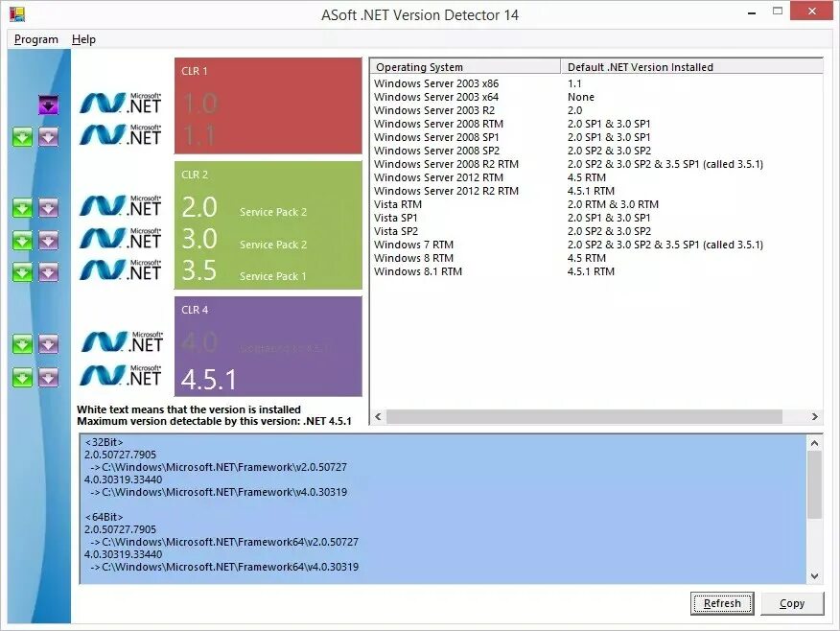The width and height of the screenshot is (840, 631).
Task: Select the Windows 7 RTM row
Action: point(596,245)
